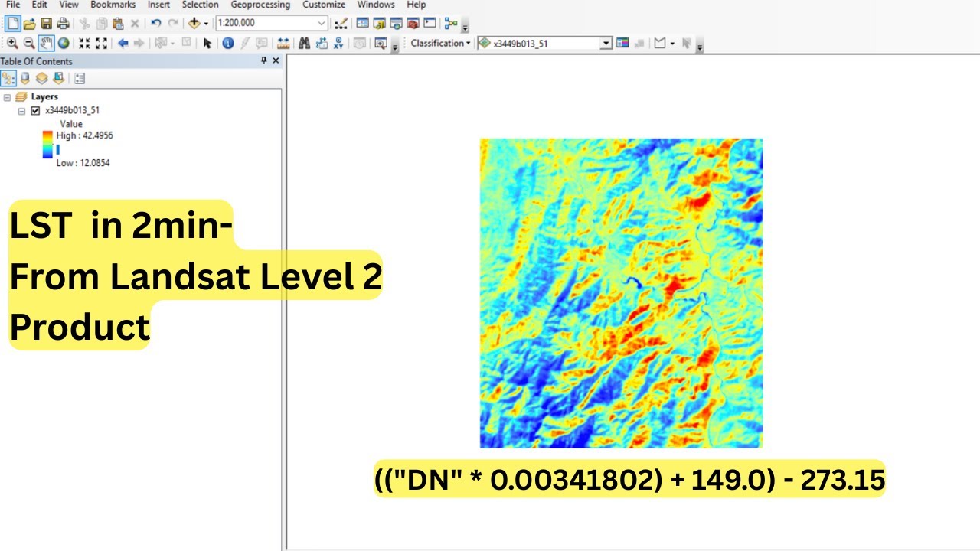This screenshot has height=551, width=980.
Task: Open the Geoprocessing menu
Action: (x=260, y=5)
